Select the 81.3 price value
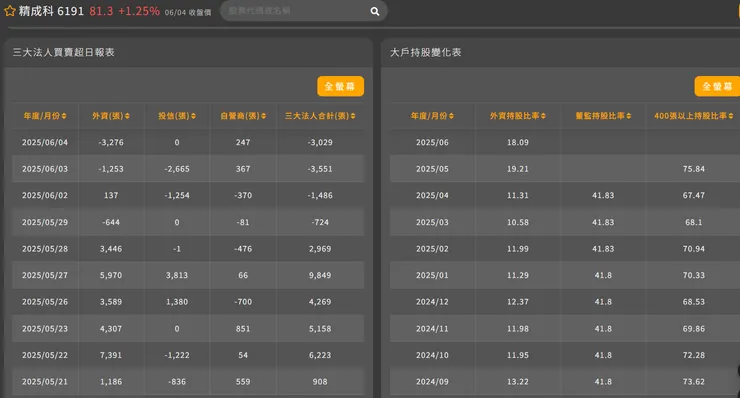The image size is (740, 398). (101, 11)
